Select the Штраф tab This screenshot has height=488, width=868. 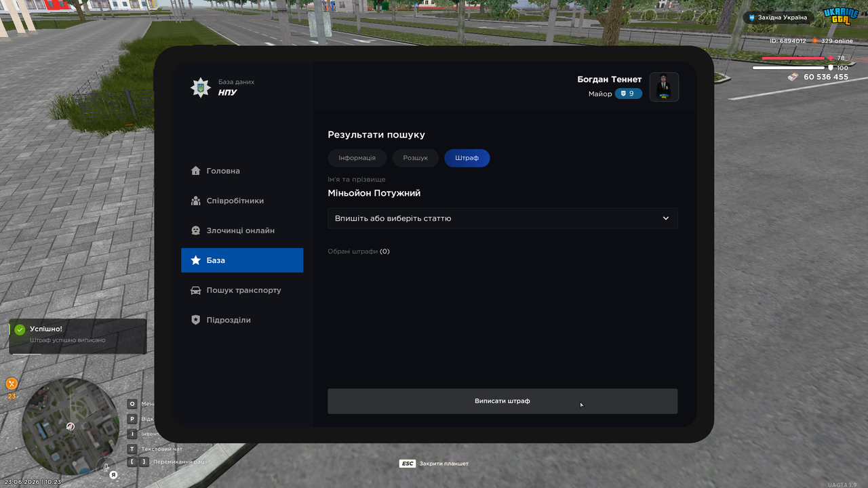(467, 158)
